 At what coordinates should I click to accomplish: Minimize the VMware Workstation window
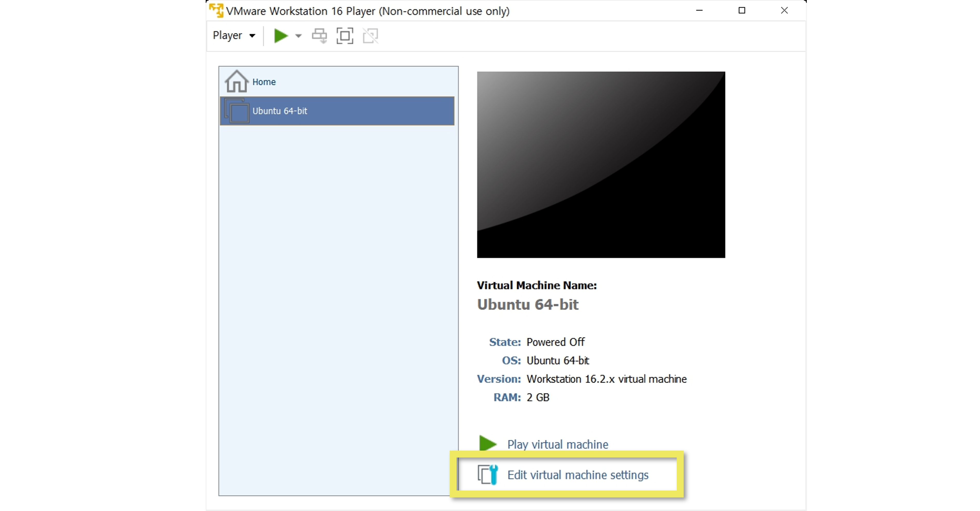coord(700,10)
